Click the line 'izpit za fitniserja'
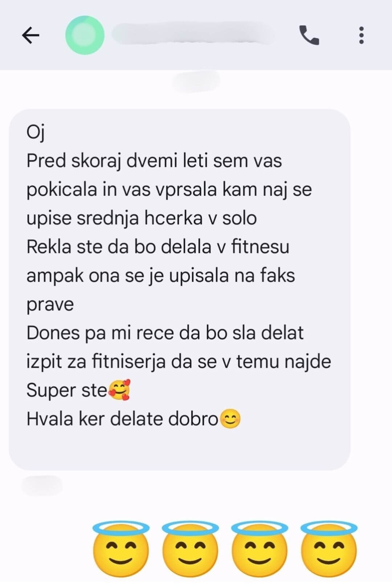392x588 pixels. click(179, 362)
